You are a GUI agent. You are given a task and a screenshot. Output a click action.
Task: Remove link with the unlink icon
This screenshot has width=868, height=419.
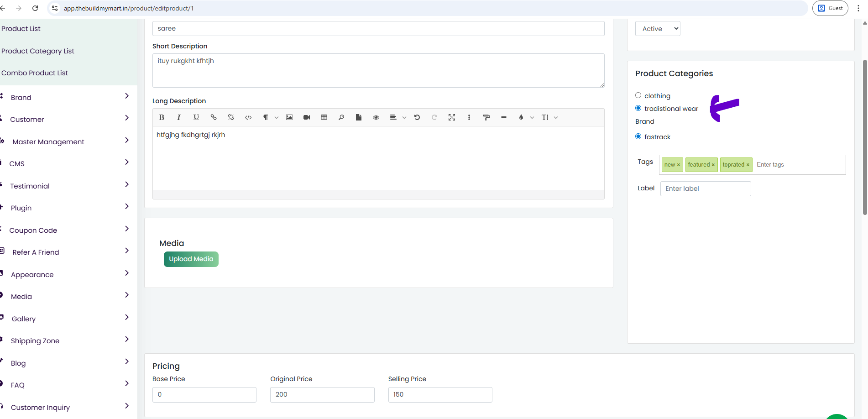[231, 117]
